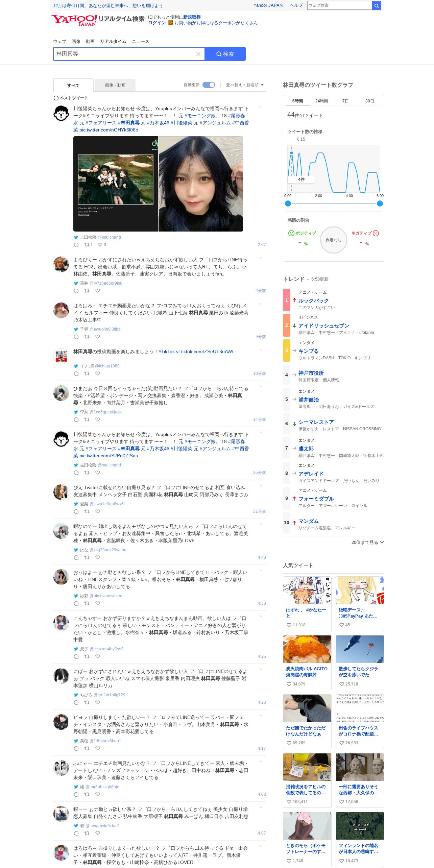Like the tweet by @rv7z5ao68r9jsu
Viewport: 434px width, 868px height.
tap(98, 291)
